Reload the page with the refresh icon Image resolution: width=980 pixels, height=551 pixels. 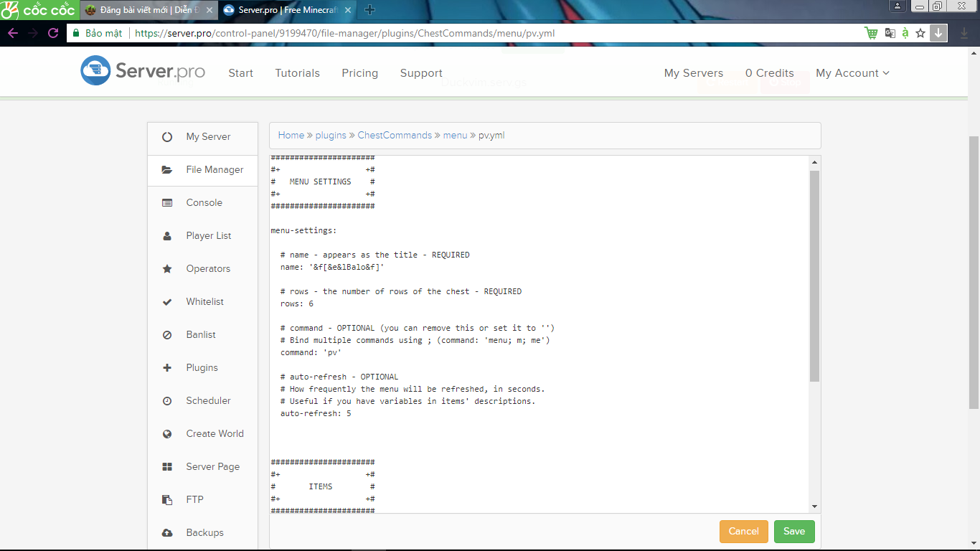click(53, 33)
